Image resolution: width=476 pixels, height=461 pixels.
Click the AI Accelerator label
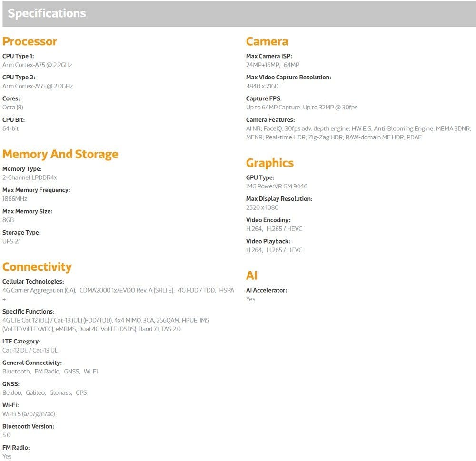point(267,290)
